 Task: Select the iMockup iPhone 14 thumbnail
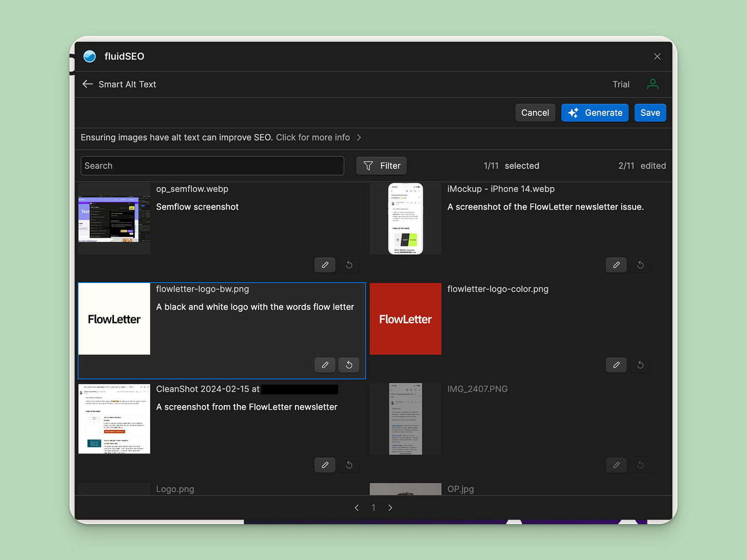coord(405,219)
